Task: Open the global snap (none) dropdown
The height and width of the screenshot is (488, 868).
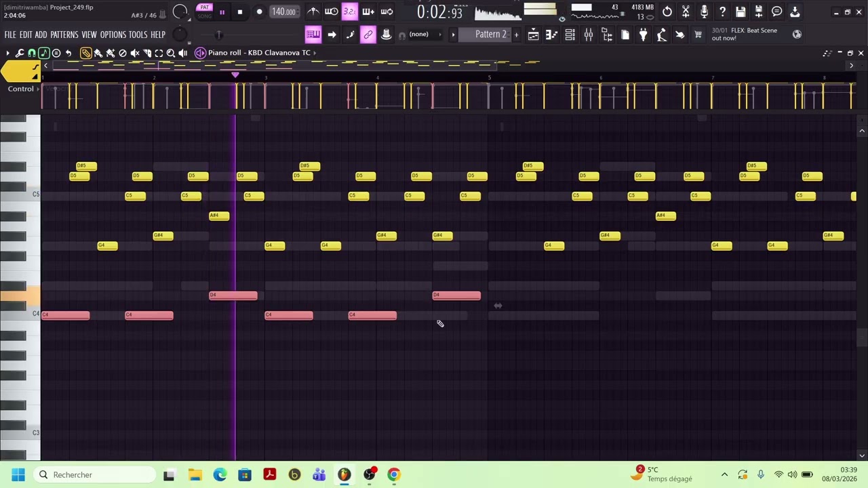Action: (x=424, y=35)
